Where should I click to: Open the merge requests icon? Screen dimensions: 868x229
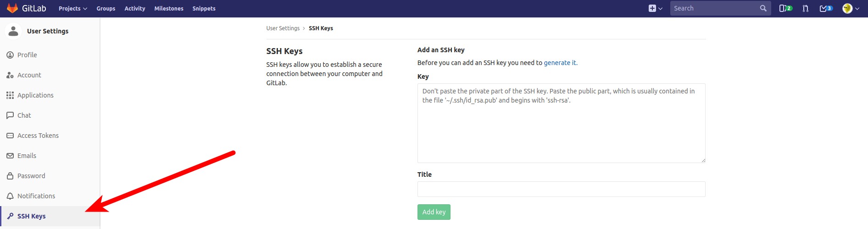(806, 8)
